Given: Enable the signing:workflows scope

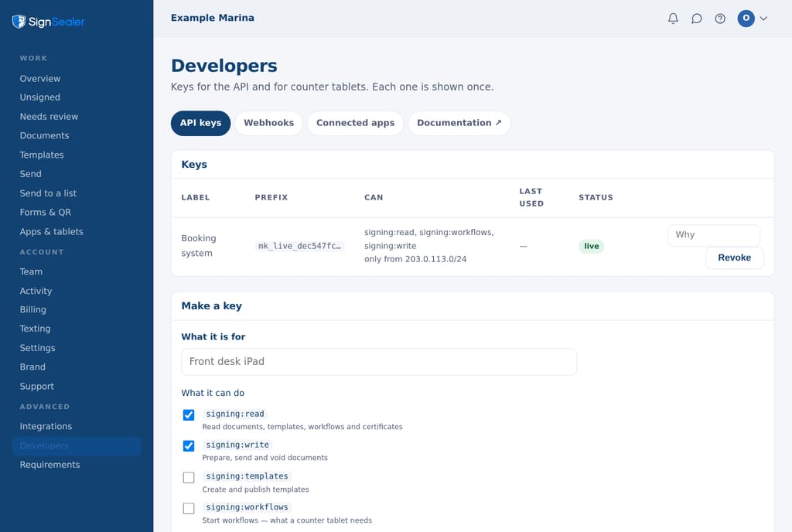Looking at the screenshot, I should coord(189,509).
